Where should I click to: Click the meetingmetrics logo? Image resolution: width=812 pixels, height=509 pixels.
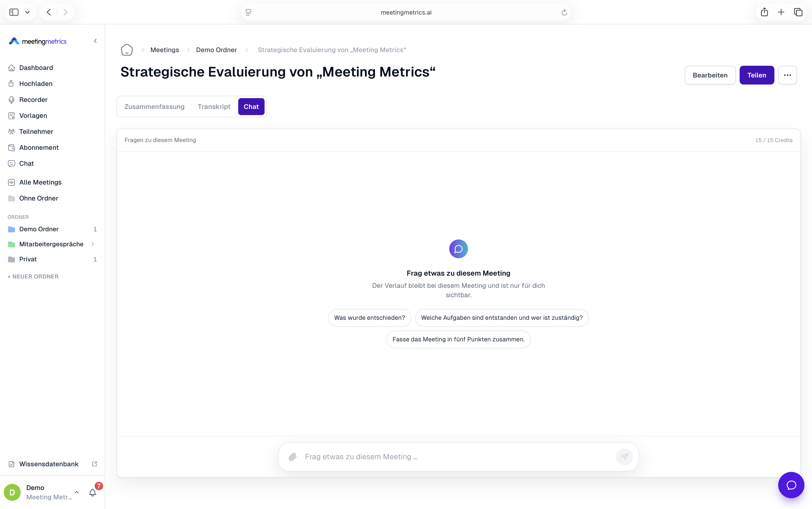[37, 41]
